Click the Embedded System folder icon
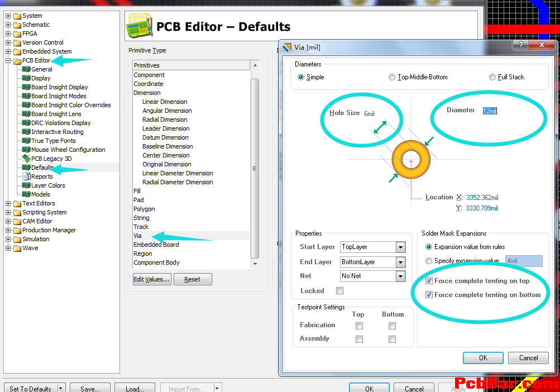 pos(17,52)
